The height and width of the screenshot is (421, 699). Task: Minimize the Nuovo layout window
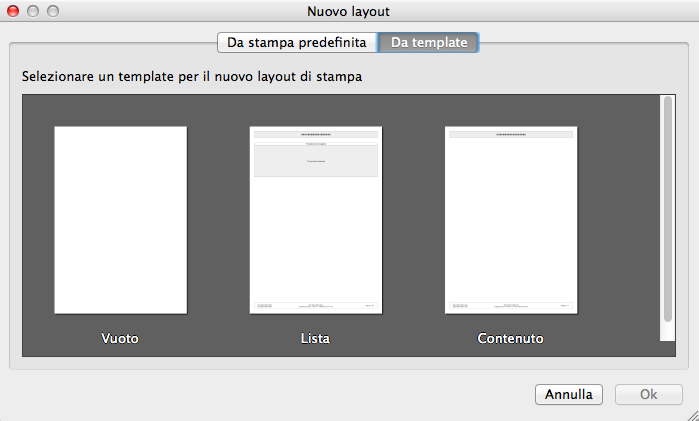[x=34, y=11]
